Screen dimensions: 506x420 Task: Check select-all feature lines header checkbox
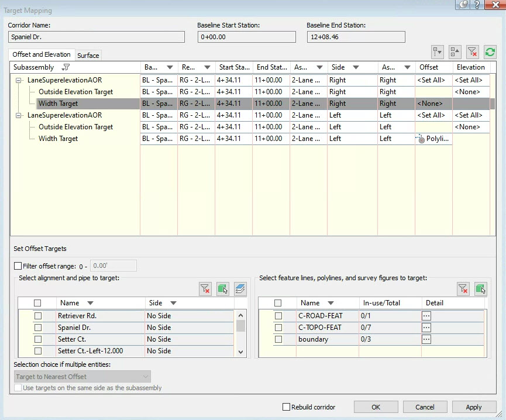point(277,303)
